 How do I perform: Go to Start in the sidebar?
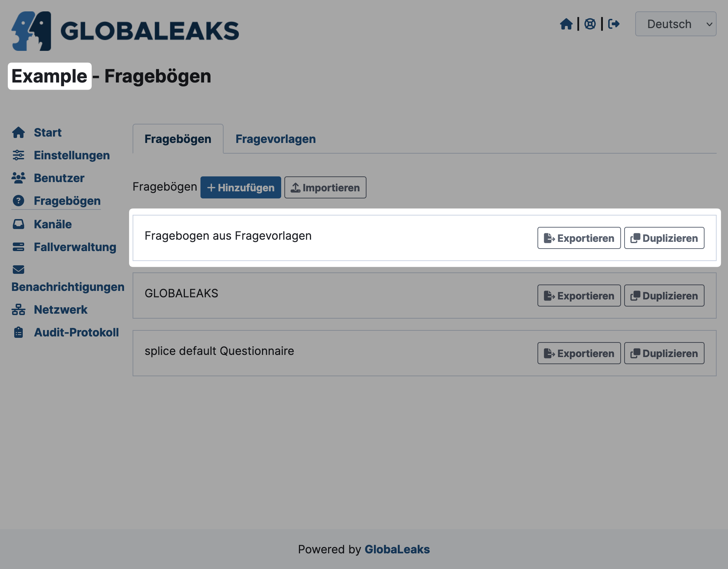48,133
